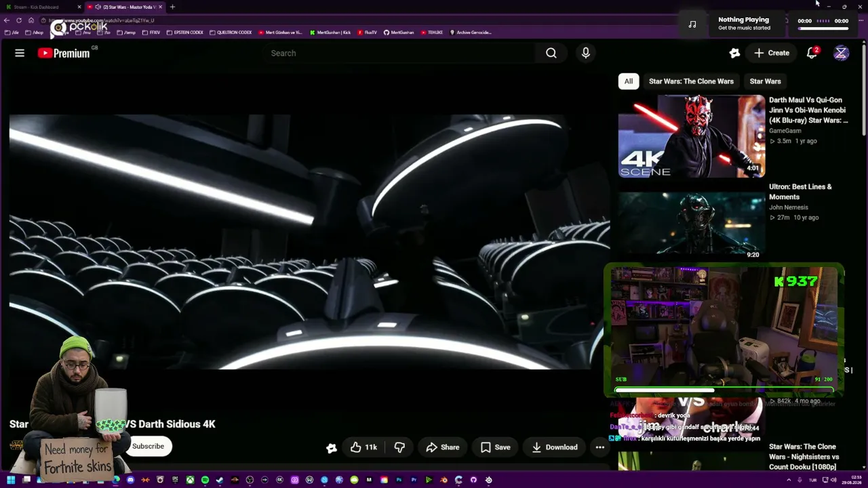The width and height of the screenshot is (868, 488).
Task: Open the /dir bookmark folder
Action: [x=12, y=33]
